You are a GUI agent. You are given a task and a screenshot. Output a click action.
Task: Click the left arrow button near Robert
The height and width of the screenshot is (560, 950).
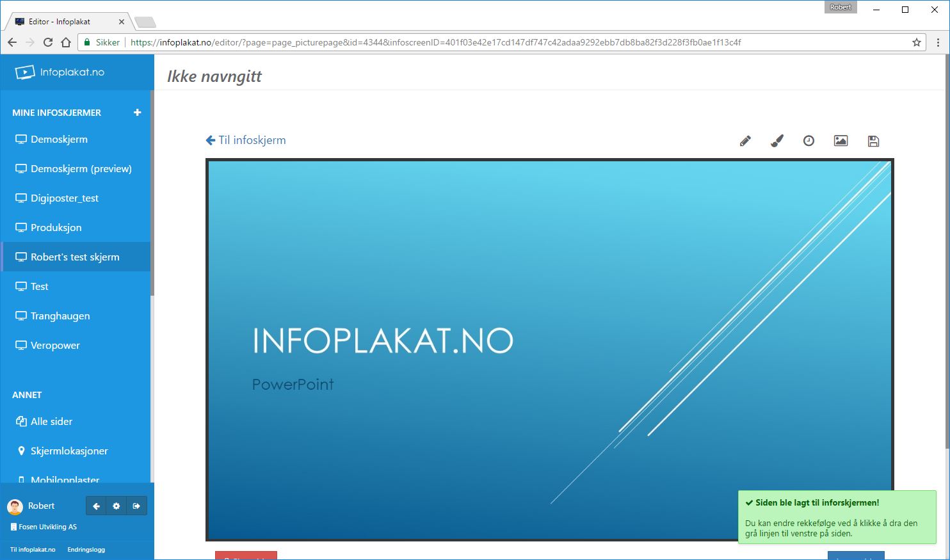tap(96, 506)
